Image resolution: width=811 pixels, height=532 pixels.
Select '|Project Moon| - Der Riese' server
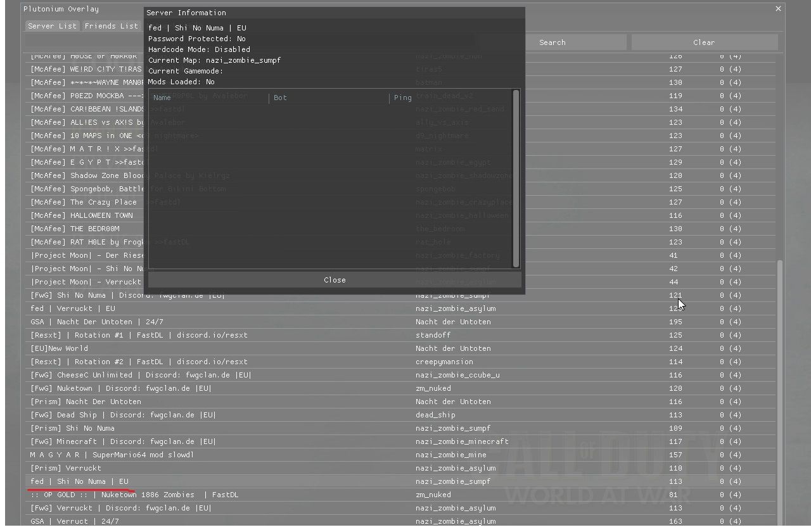85,255
